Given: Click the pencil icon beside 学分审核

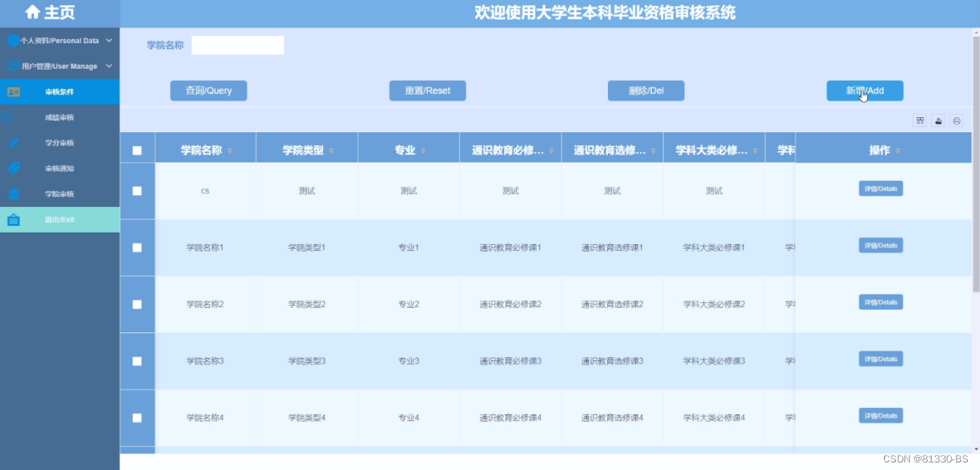Looking at the screenshot, I should point(14,143).
